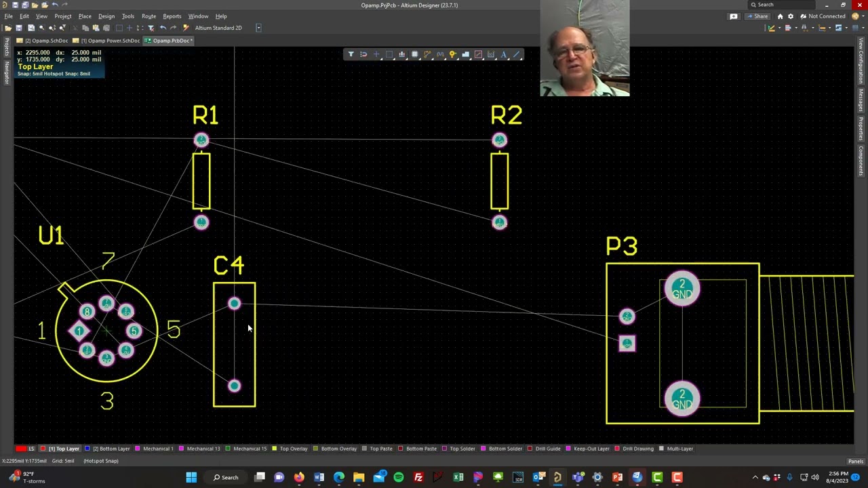Image resolution: width=868 pixels, height=488 pixels.
Task: Select the Top Overlay layer tab
Action: (x=290, y=449)
